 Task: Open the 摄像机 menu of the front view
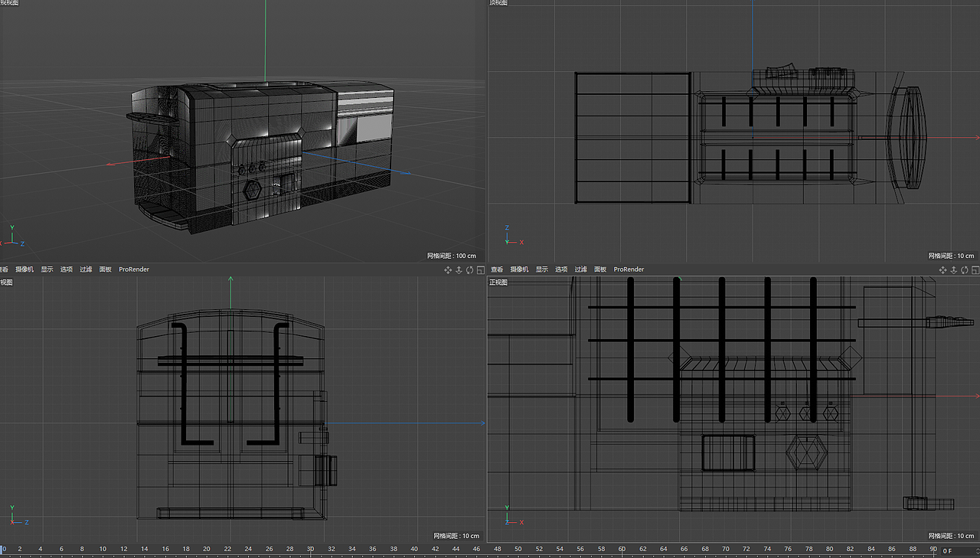[520, 269]
